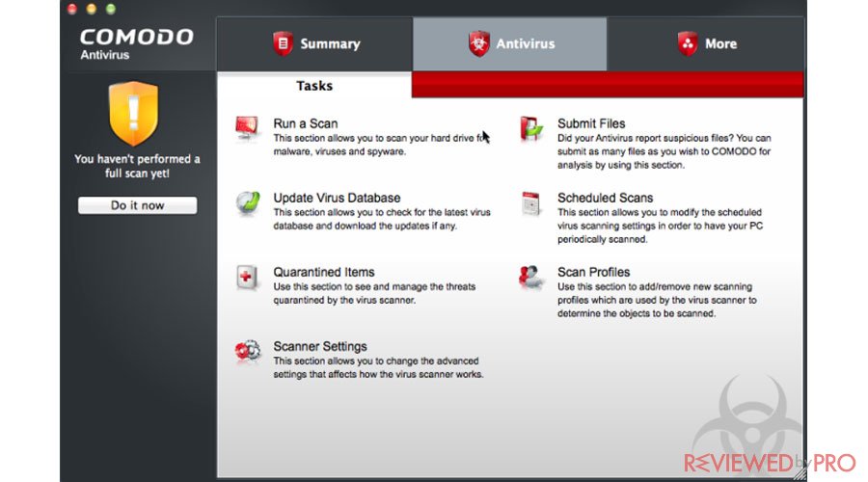Maximize the window with the green button

(x=111, y=9)
